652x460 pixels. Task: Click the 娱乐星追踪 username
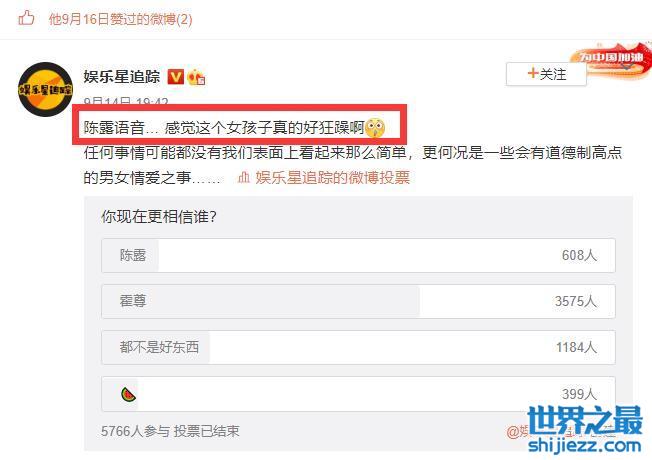(121, 77)
